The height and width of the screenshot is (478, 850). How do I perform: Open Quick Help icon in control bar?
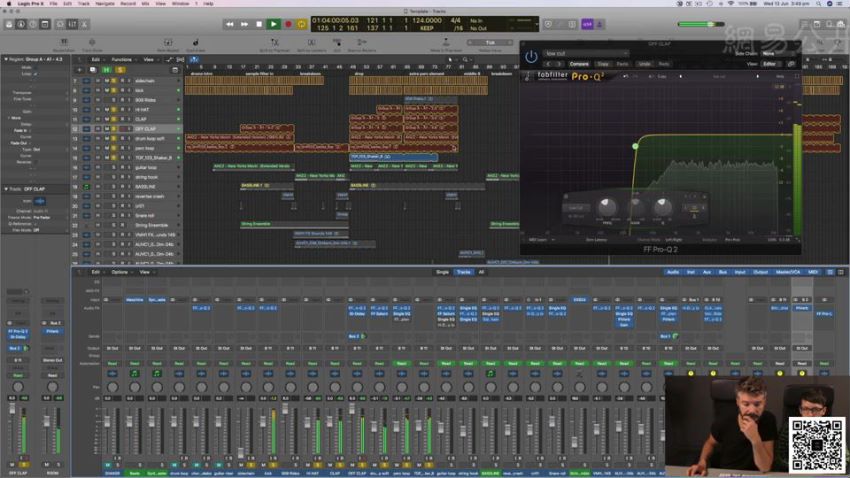(33, 24)
